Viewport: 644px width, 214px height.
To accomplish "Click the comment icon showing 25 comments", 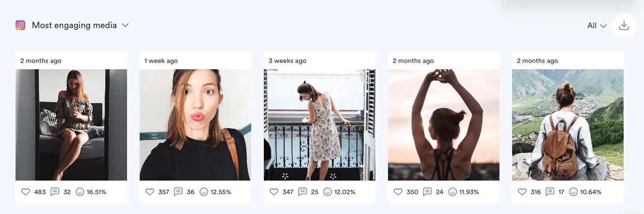I will [x=303, y=192].
